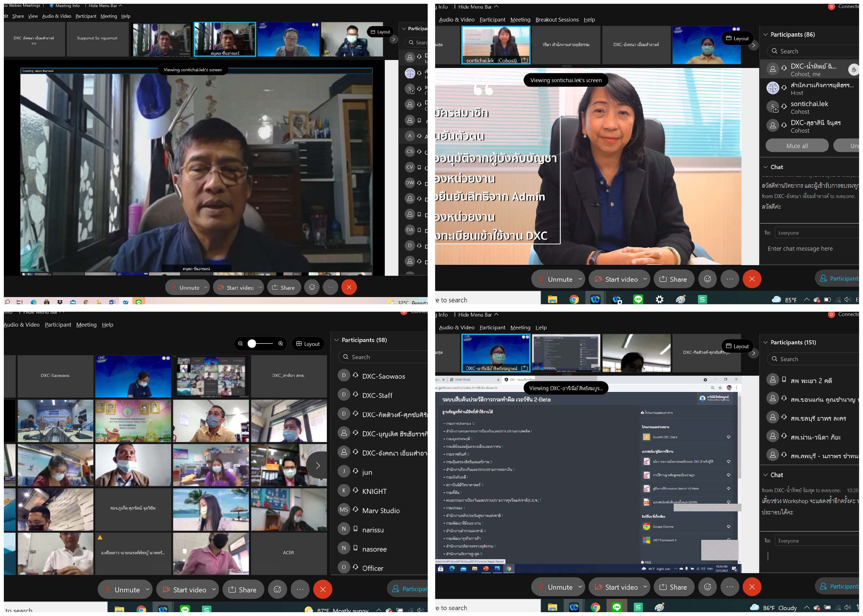Open reactions smiley in Participants (98) window
This screenshot has width=863, height=616.
click(x=277, y=589)
